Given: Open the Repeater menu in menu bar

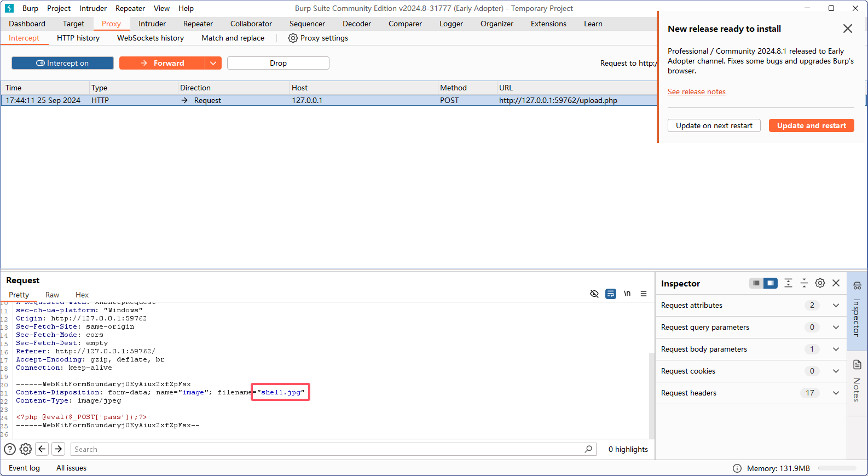Looking at the screenshot, I should point(130,8).
